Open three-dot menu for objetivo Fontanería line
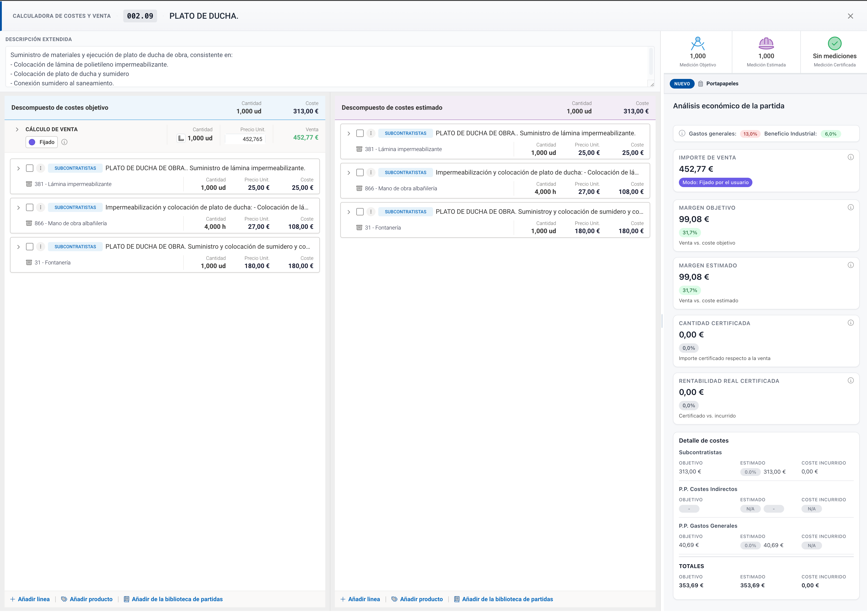 click(x=41, y=247)
